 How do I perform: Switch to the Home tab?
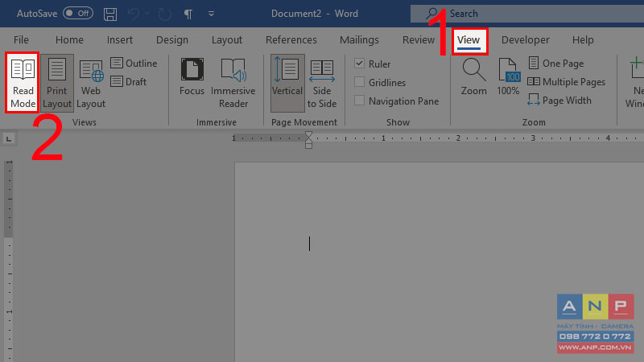tap(69, 39)
